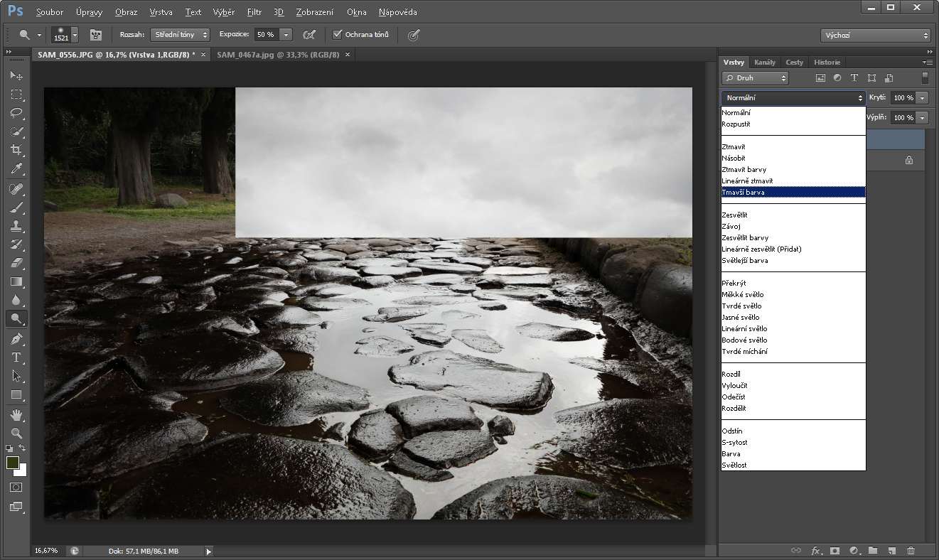Viewport: 939px width, 560px height.
Task: Click the trash icon to delete layer
Action: tap(911, 551)
